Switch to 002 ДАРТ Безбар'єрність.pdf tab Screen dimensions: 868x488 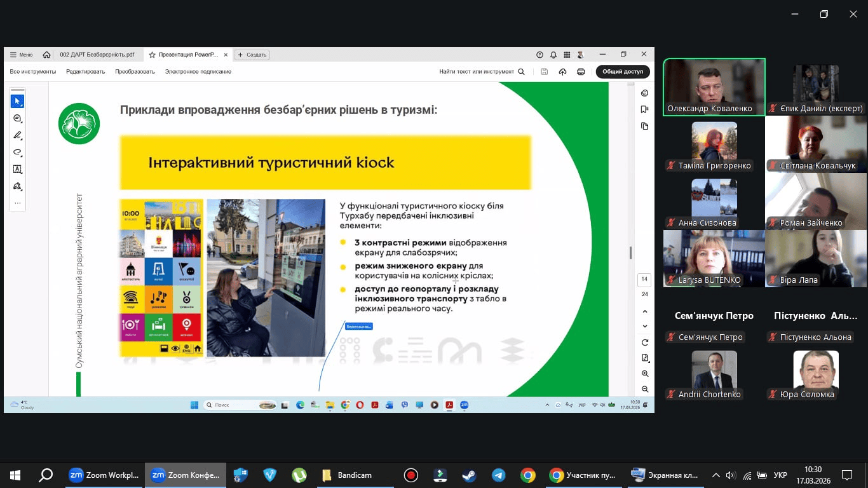97,55
